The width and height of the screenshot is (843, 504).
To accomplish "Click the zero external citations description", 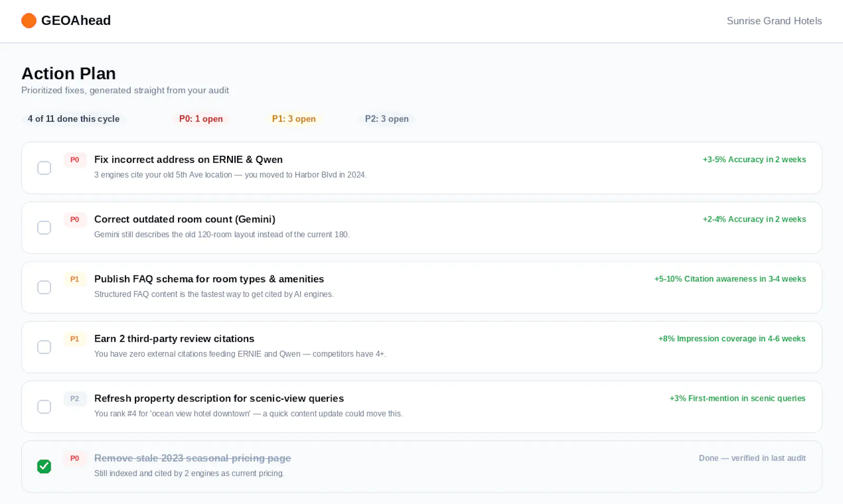I will (240, 354).
